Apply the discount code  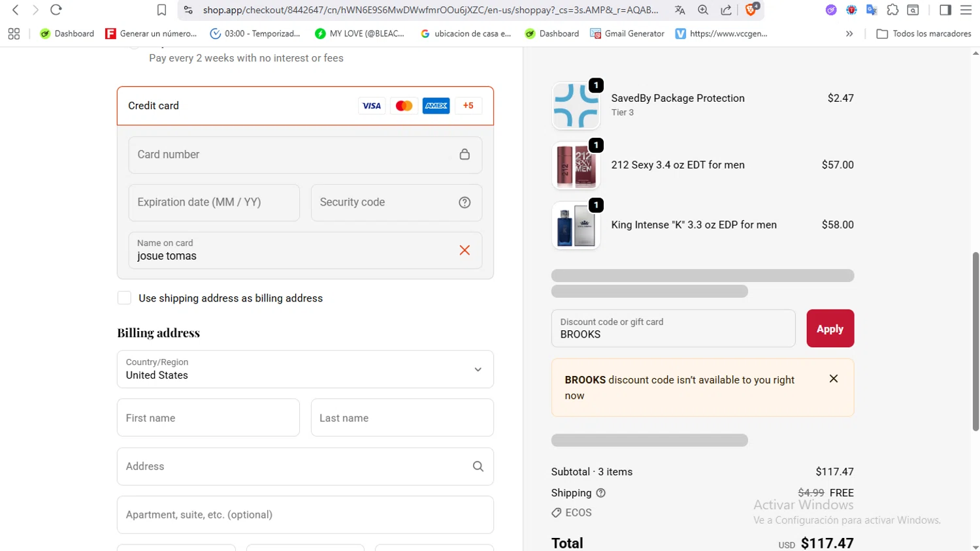point(830,328)
